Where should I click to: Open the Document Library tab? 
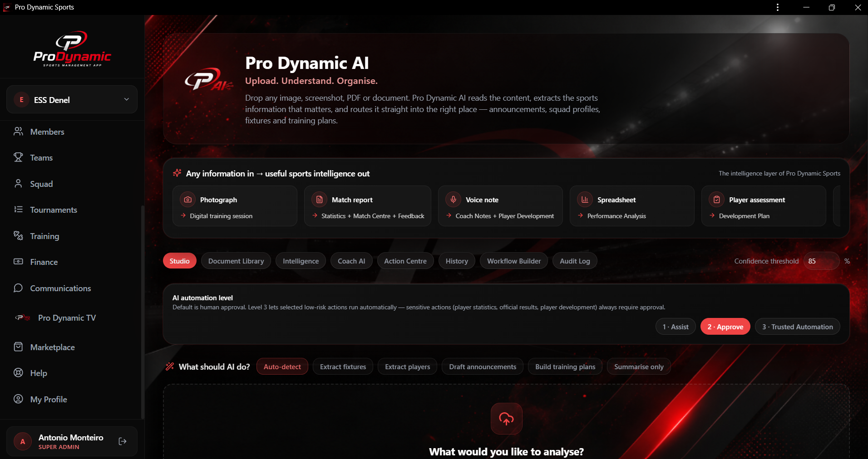236,261
